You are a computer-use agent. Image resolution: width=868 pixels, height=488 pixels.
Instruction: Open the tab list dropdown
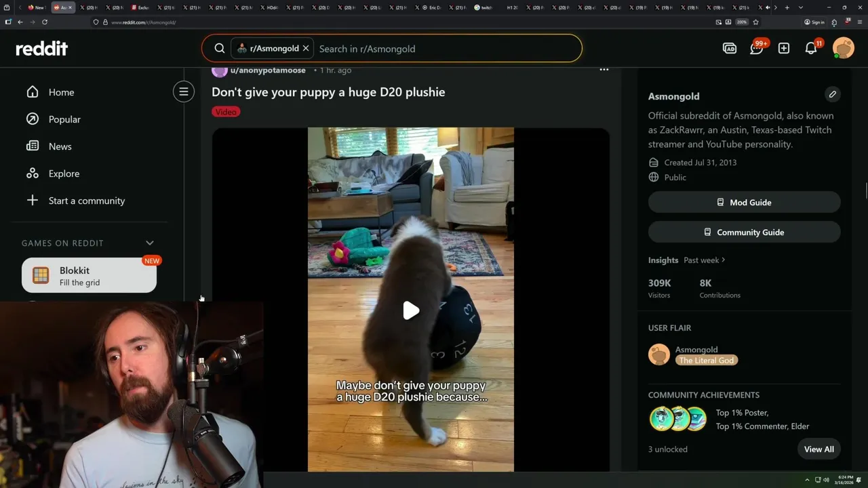coord(801,7)
